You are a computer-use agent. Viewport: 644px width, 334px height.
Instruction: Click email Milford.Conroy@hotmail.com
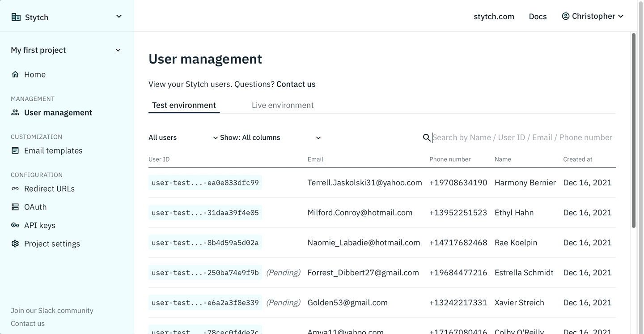(x=360, y=213)
